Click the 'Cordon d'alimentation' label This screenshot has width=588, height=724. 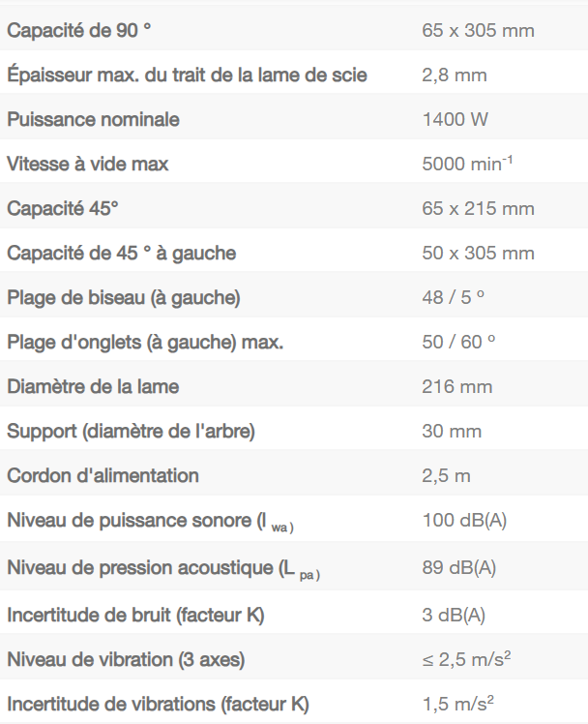pyautogui.click(x=103, y=475)
